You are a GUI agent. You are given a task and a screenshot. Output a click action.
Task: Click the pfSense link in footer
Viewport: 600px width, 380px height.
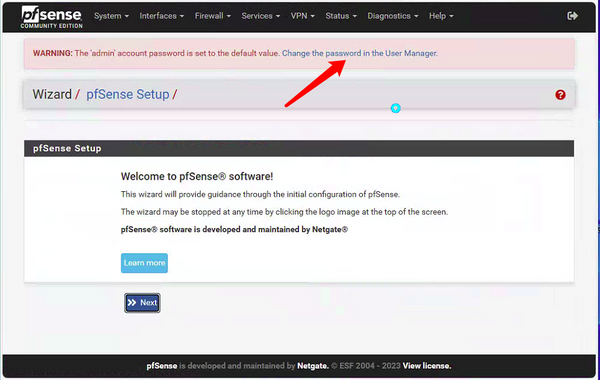(x=161, y=366)
